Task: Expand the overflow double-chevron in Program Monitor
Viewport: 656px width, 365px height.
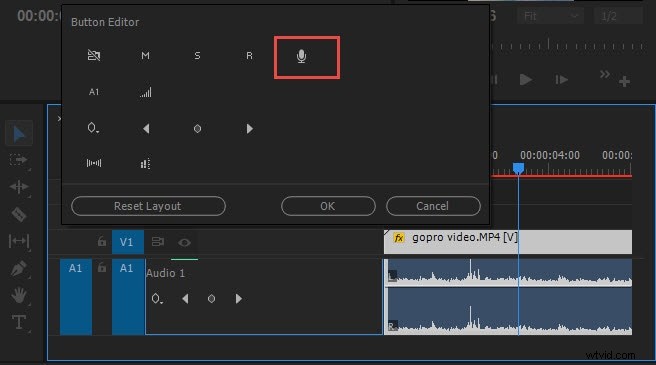Action: (x=605, y=75)
